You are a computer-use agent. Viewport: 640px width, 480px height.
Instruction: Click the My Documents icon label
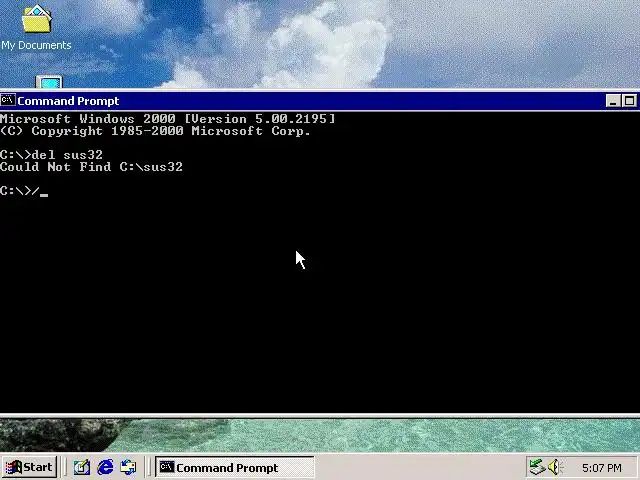point(36,45)
